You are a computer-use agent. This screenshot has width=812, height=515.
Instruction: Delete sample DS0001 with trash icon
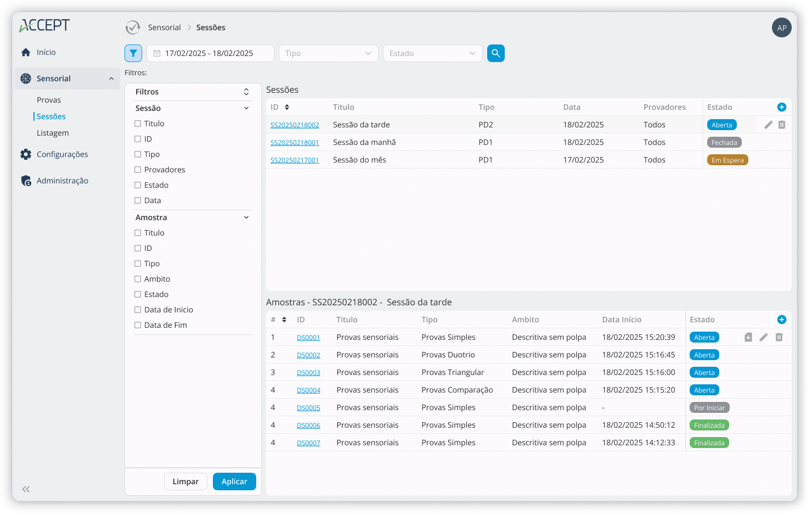(779, 337)
